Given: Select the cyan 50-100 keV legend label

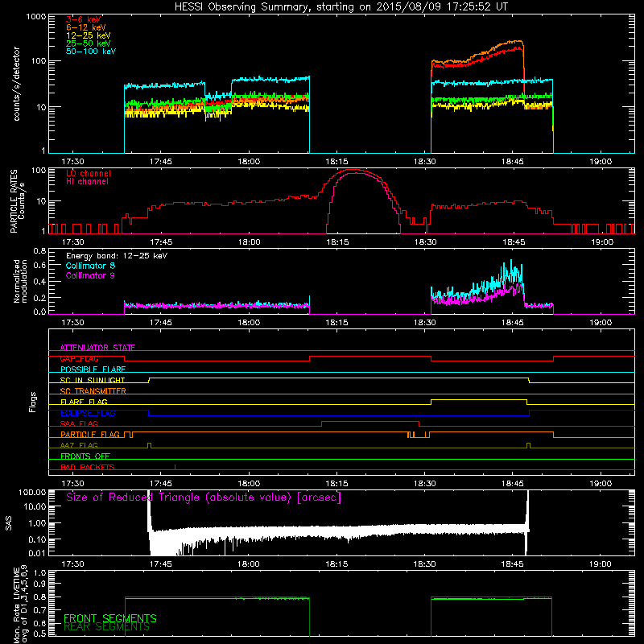Looking at the screenshot, I should pyautogui.click(x=91, y=52).
